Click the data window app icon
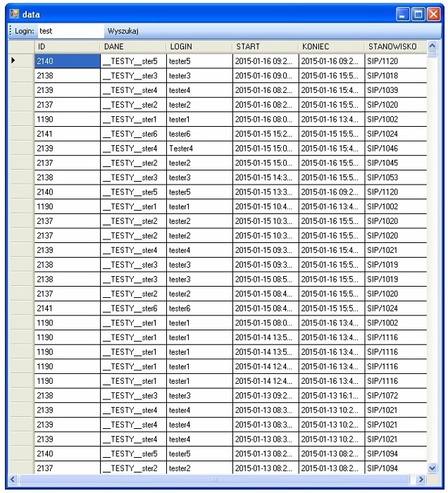The height and width of the screenshot is (493, 448). pyautogui.click(x=14, y=14)
